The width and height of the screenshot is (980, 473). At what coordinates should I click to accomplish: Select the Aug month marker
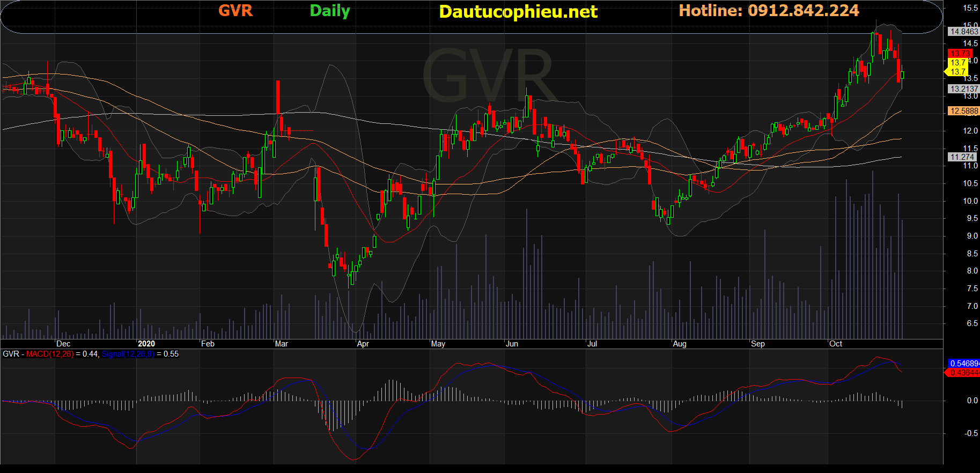[x=680, y=344]
